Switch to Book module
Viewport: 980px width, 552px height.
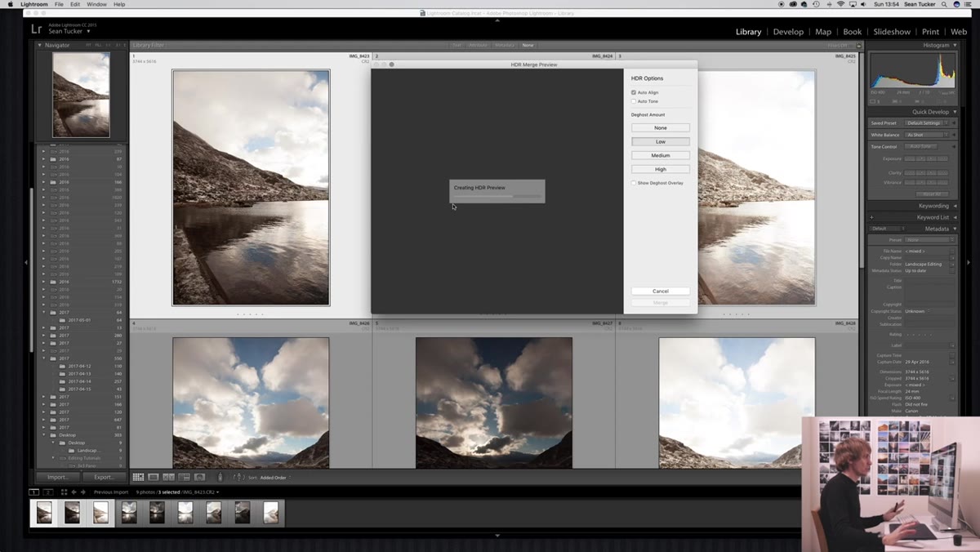coord(852,32)
